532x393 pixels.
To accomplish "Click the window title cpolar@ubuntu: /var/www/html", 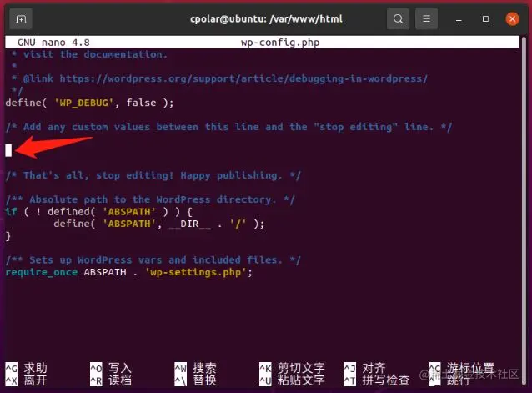I will pyautogui.click(x=266, y=18).
